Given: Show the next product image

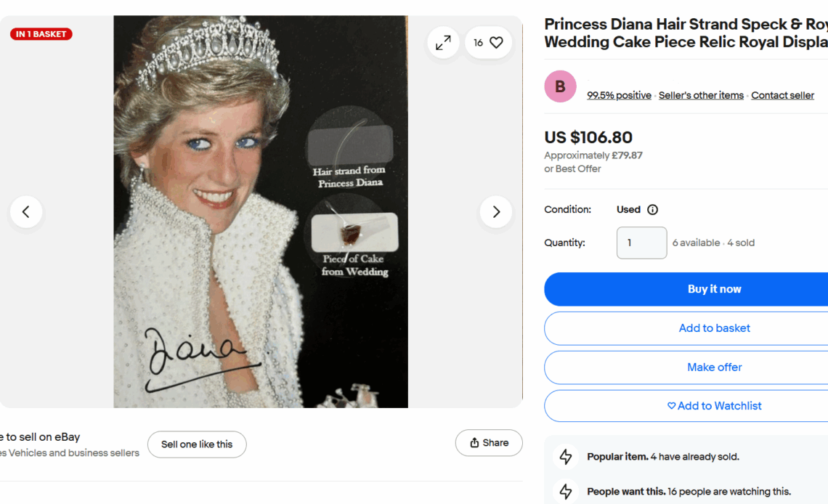Looking at the screenshot, I should pyautogui.click(x=496, y=212).
